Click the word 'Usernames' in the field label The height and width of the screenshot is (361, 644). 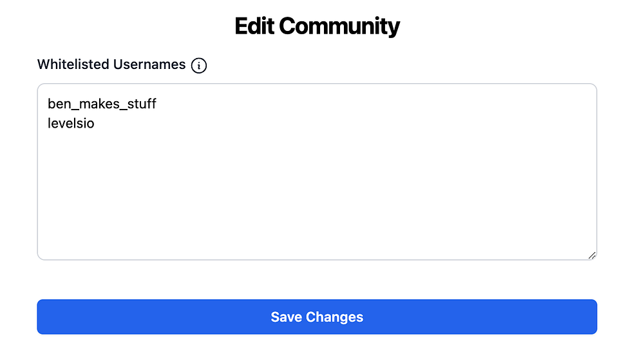149,64
